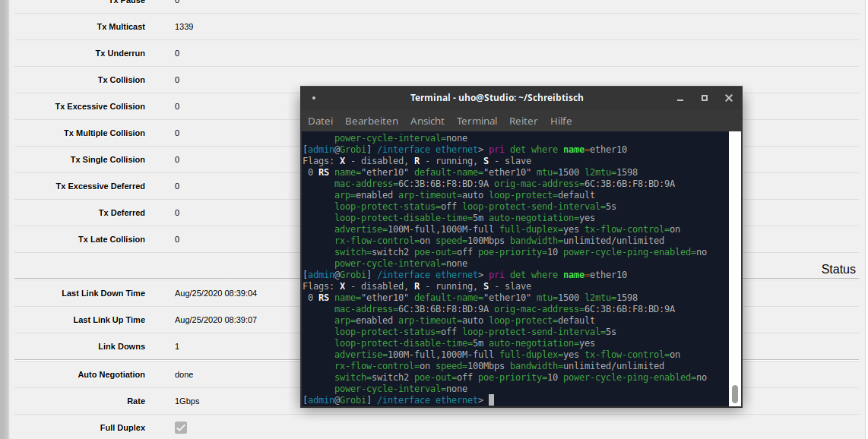The image size is (868, 439).
Task: Click the Link Downs label
Action: [x=122, y=346]
